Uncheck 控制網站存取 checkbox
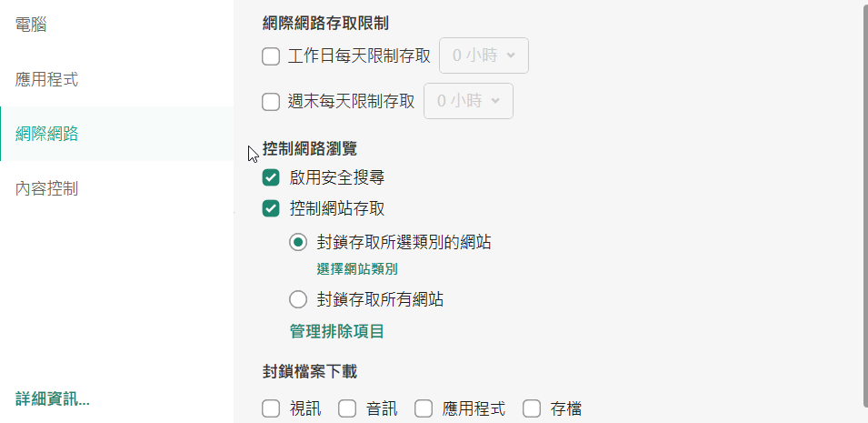 pos(271,209)
